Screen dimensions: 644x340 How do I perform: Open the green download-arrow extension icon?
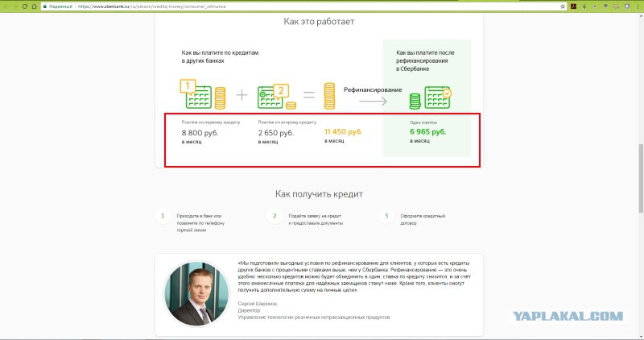click(584, 6)
